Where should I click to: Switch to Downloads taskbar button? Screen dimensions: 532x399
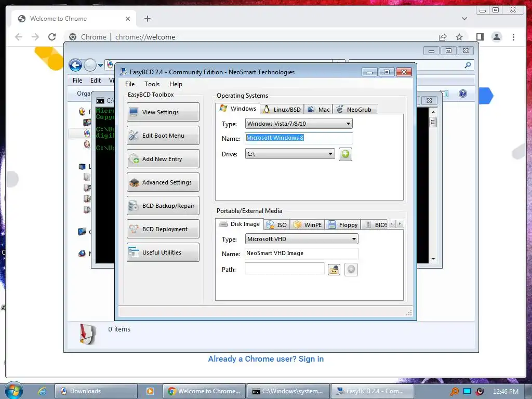[96, 391]
